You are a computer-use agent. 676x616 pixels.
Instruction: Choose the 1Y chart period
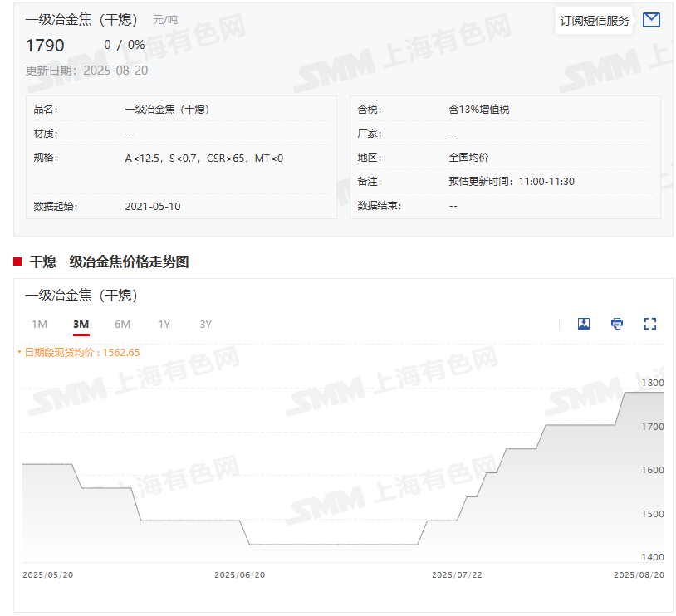pos(164,325)
